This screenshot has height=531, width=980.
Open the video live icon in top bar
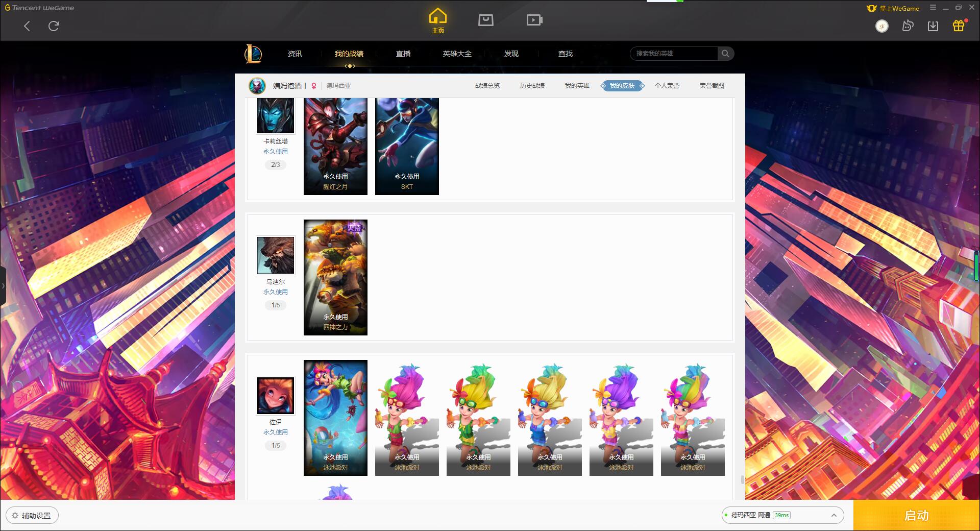click(x=534, y=20)
